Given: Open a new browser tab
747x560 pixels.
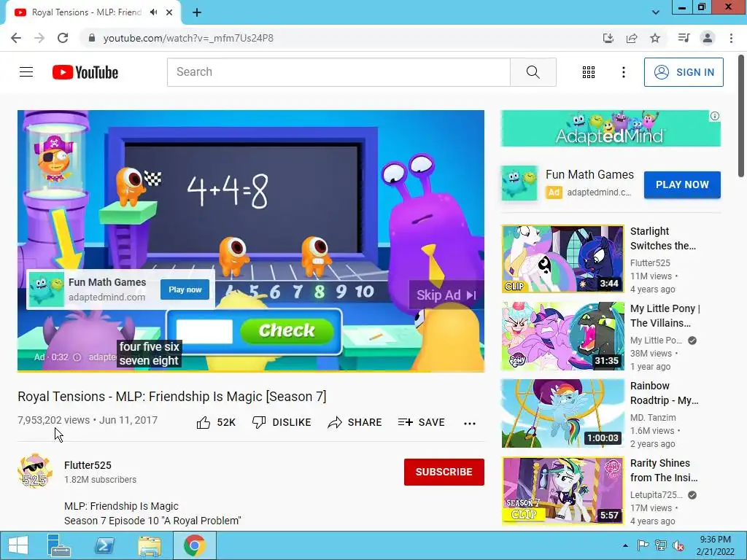Looking at the screenshot, I should click(197, 12).
